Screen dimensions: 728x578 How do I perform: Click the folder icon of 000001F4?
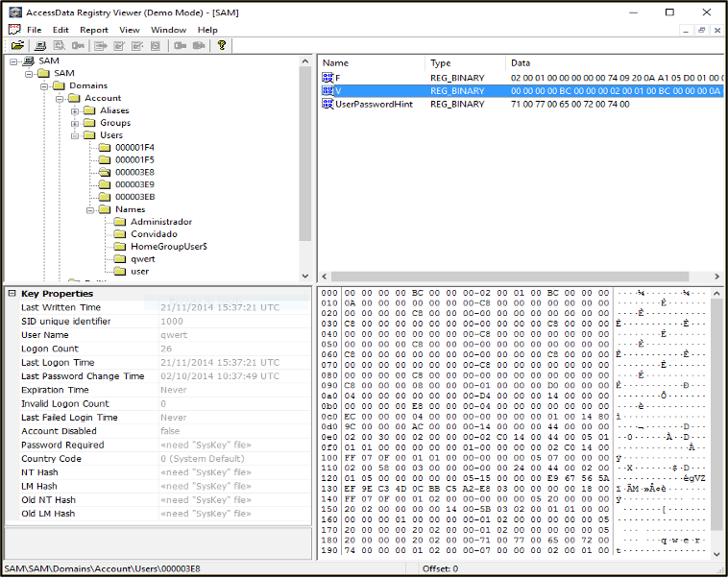point(105,148)
